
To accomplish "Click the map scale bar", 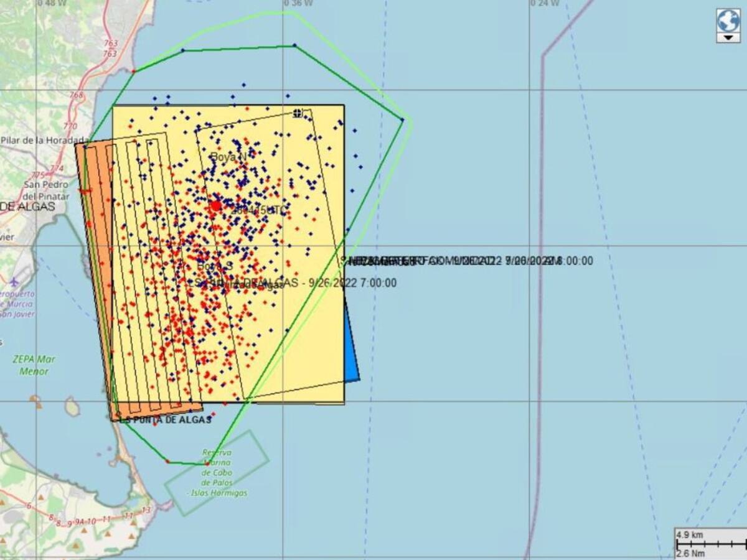I will pyautogui.click(x=710, y=543).
